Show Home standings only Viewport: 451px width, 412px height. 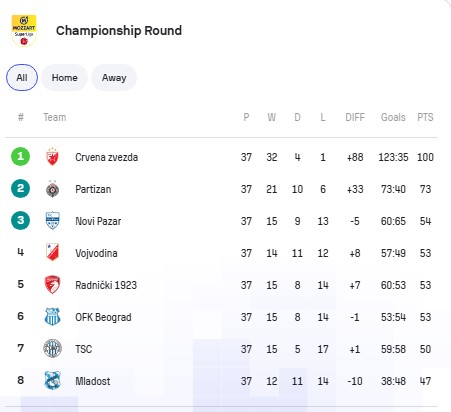click(x=64, y=78)
